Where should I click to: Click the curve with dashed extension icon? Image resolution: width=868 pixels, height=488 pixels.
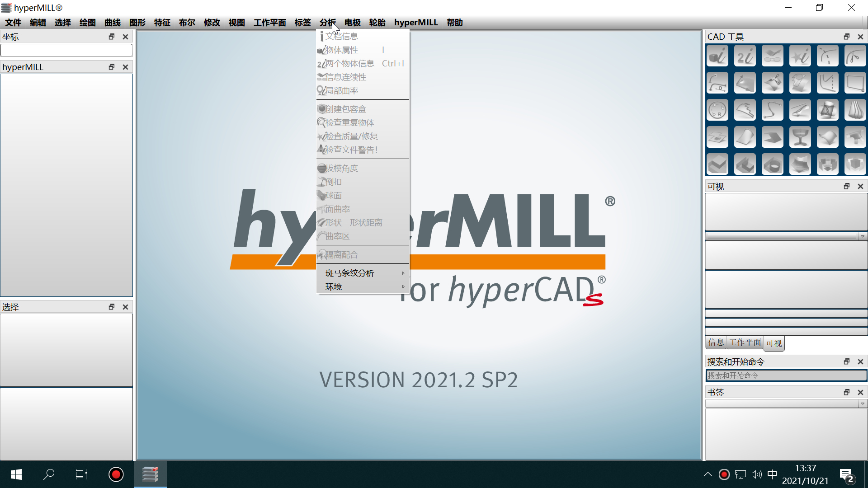pyautogui.click(x=828, y=56)
